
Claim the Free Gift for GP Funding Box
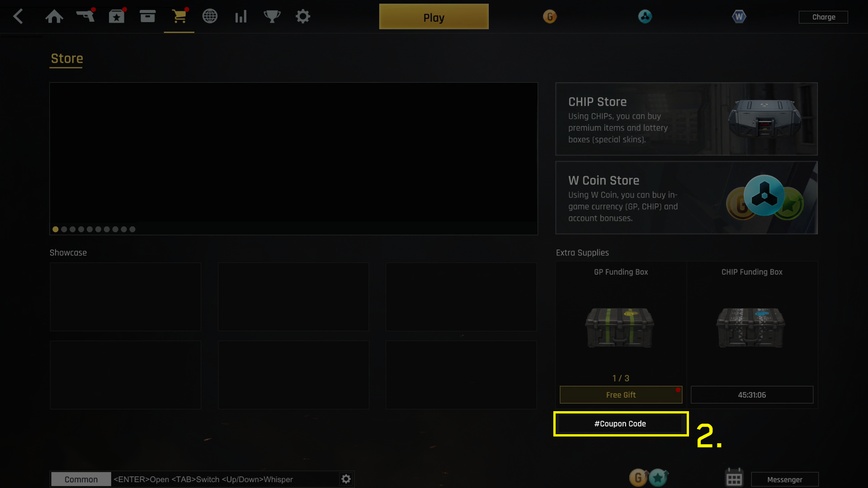point(621,395)
